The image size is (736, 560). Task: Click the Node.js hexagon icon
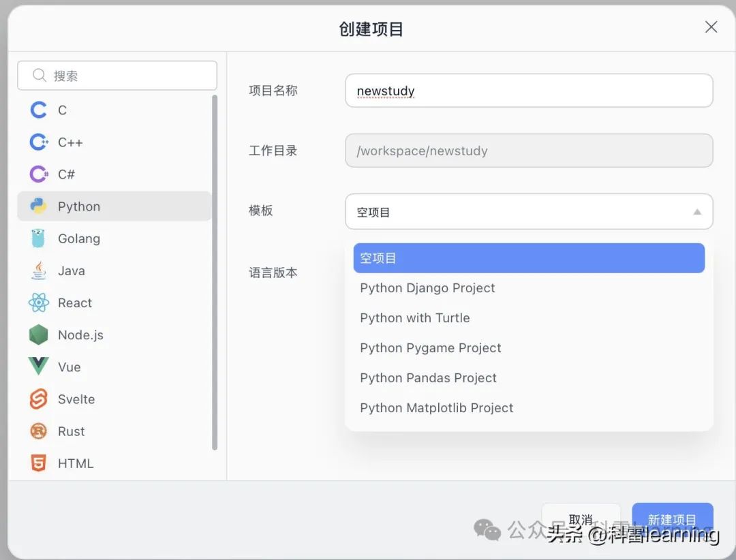pyautogui.click(x=38, y=335)
